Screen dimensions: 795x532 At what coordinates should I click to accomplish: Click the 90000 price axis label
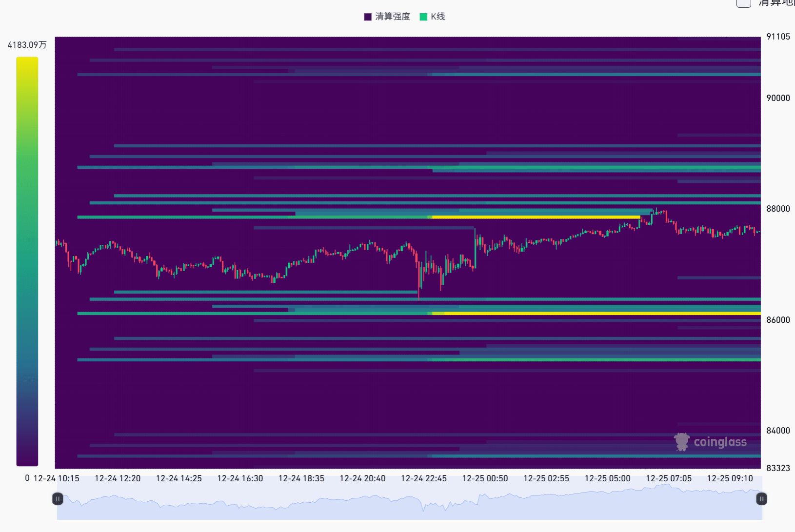tap(778, 98)
